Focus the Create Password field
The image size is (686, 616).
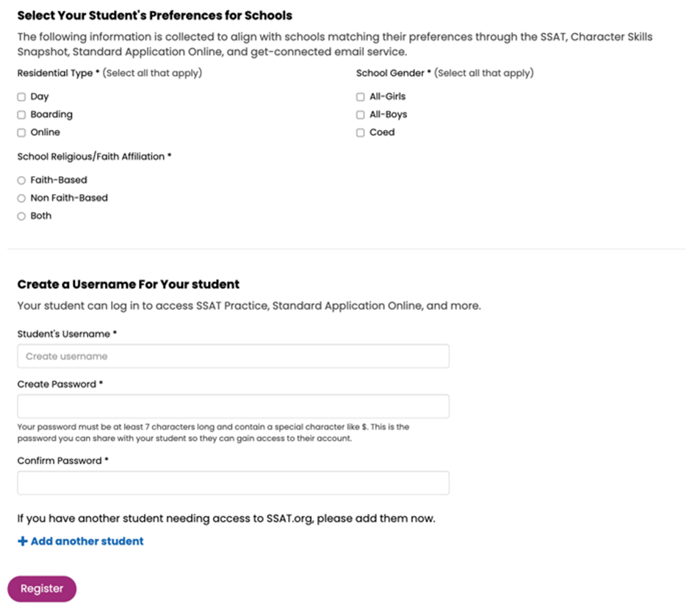(233, 406)
